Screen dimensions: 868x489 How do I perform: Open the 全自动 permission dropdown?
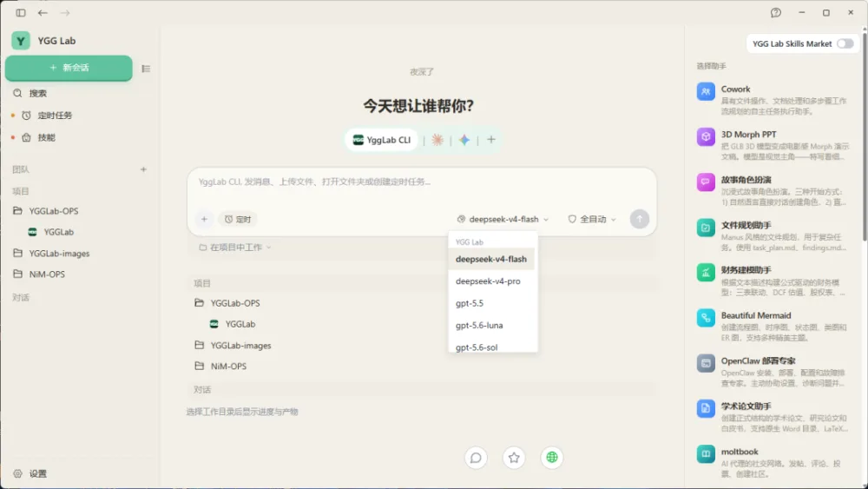click(x=592, y=219)
